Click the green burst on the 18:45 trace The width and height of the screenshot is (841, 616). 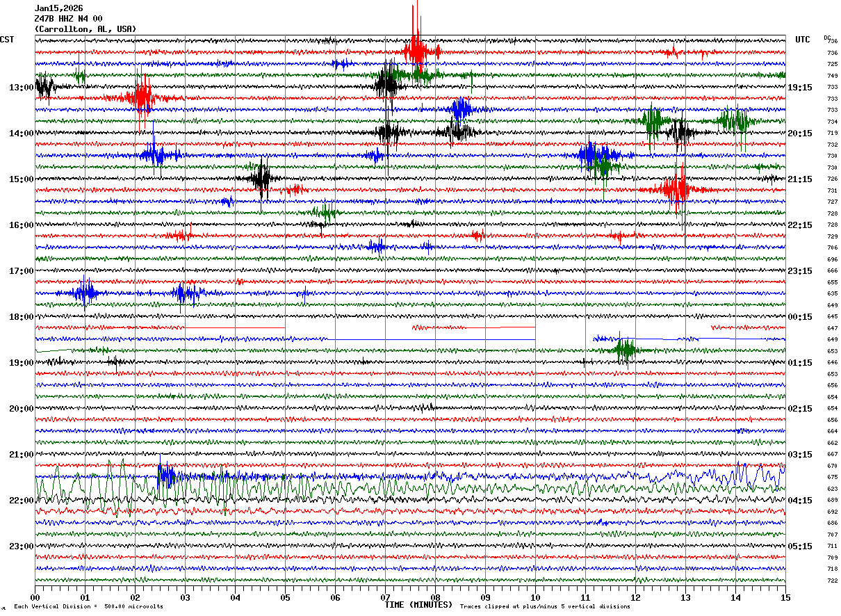pyautogui.click(x=626, y=350)
